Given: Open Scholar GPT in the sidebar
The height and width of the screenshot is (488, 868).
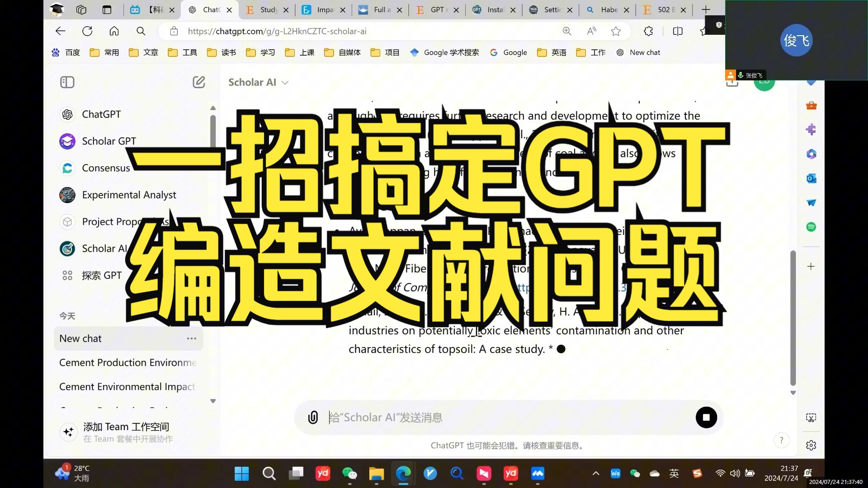Looking at the screenshot, I should pos(108,141).
